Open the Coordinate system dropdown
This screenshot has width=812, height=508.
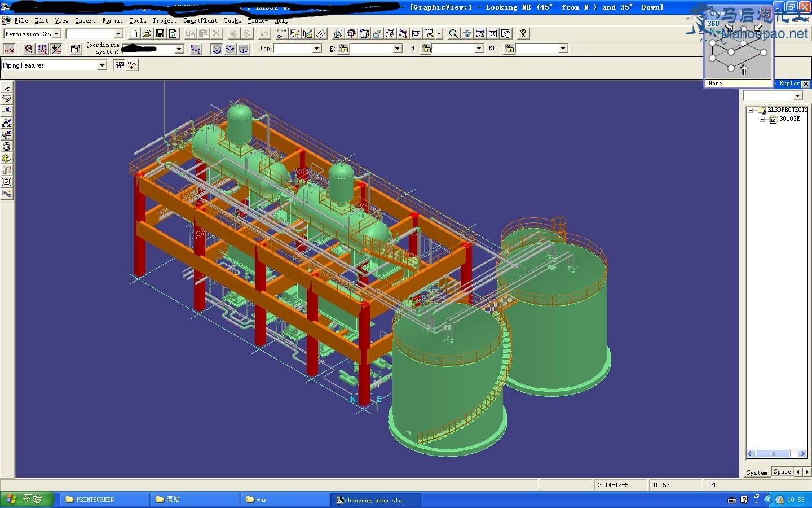point(179,49)
